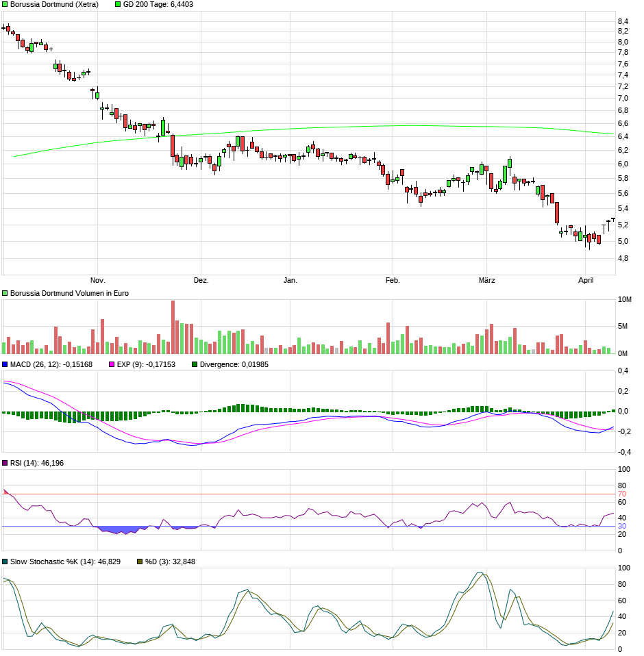This screenshot has height=656, width=644.
Task: Click the 10M value on the volume axis
Action: [x=624, y=299]
